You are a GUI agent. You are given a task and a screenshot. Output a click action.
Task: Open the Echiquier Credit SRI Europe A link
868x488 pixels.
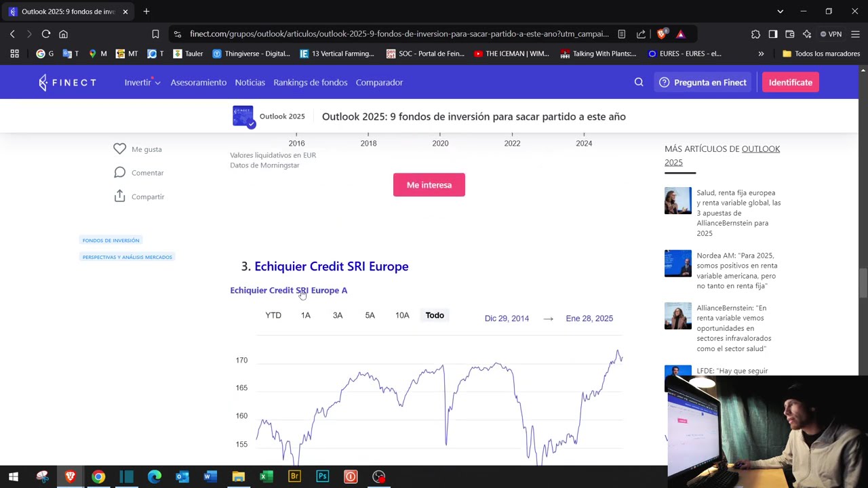tap(288, 290)
